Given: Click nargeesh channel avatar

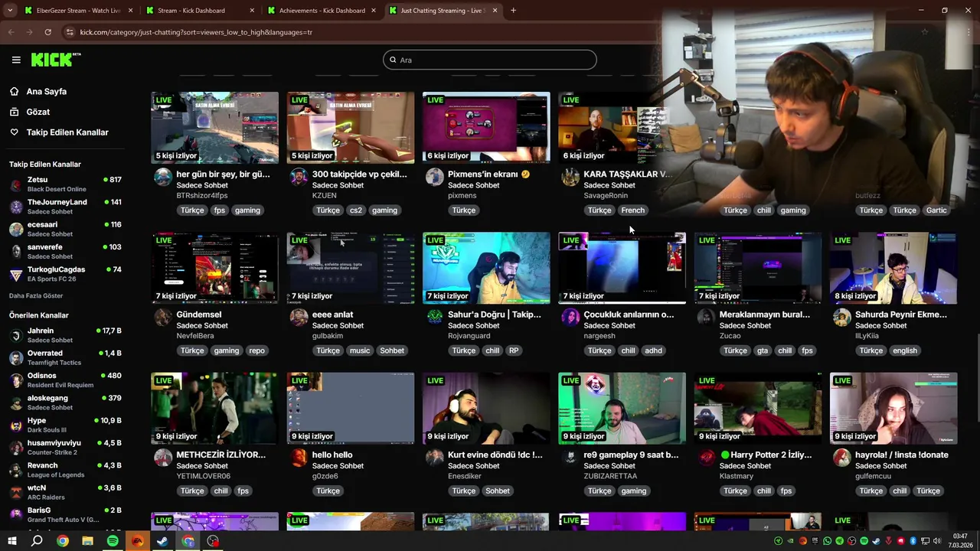Looking at the screenshot, I should click(x=570, y=318).
